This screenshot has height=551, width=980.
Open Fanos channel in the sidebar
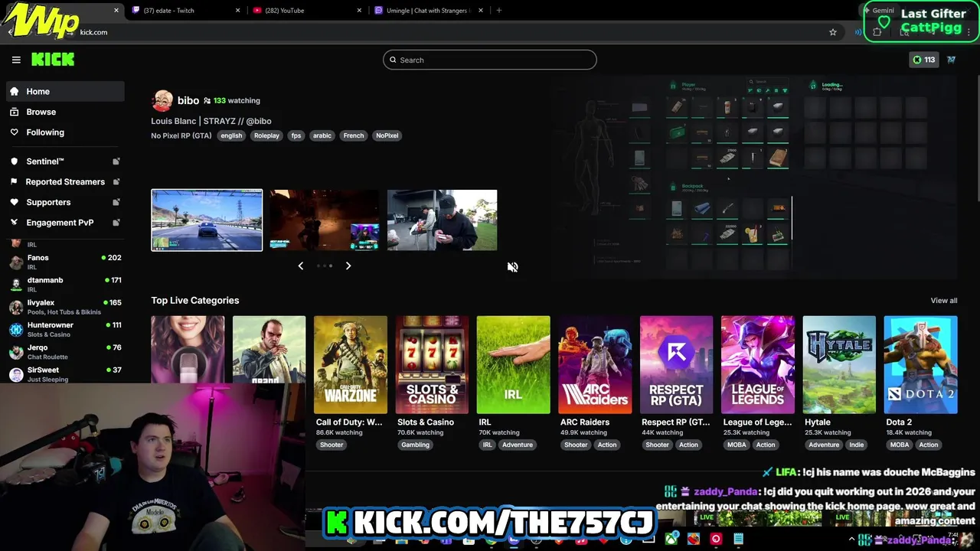(65, 262)
